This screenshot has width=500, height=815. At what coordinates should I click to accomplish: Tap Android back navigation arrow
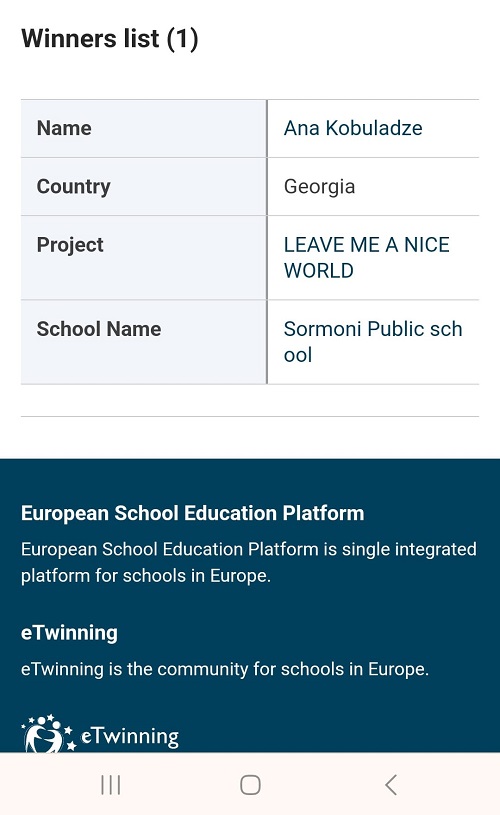(391, 784)
